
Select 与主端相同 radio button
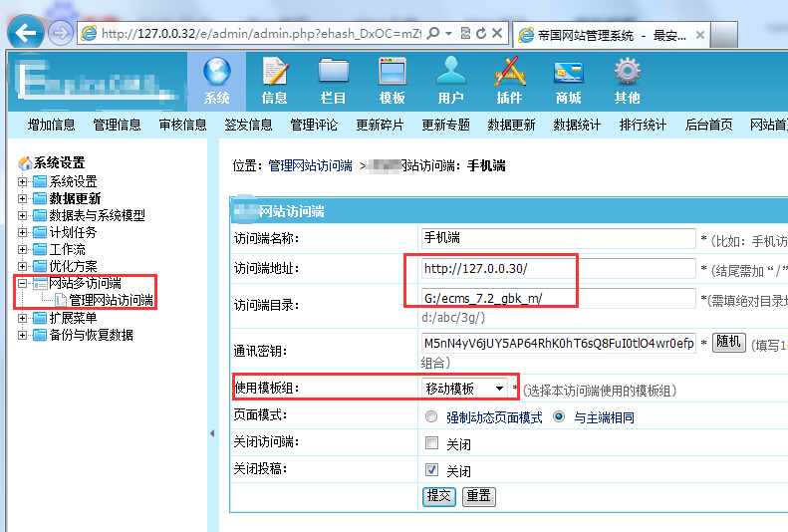point(558,416)
